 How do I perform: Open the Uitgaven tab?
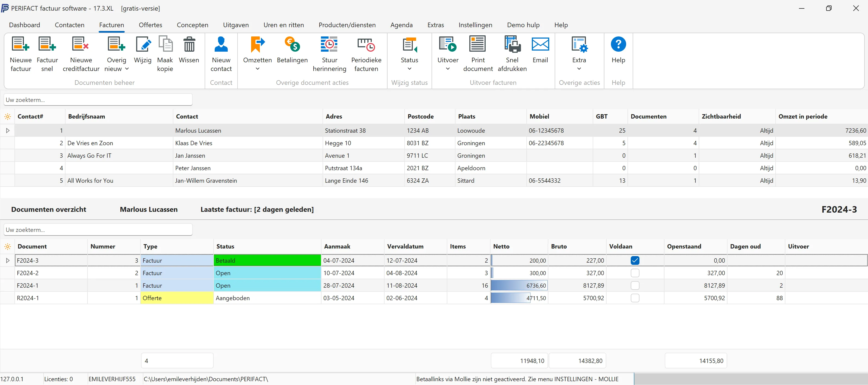[236, 25]
